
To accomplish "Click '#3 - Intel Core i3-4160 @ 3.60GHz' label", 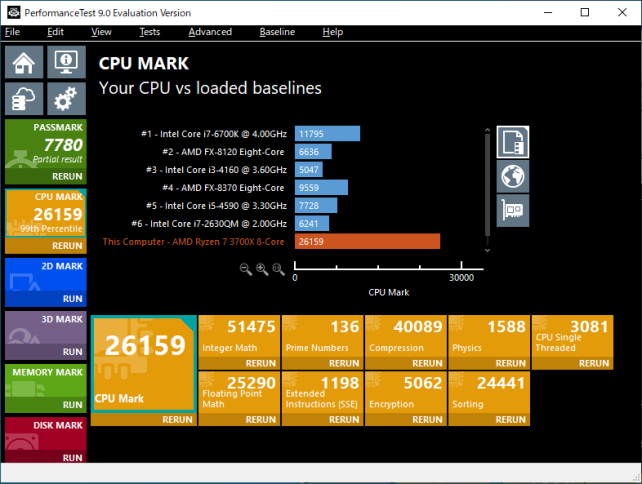I will [x=217, y=170].
